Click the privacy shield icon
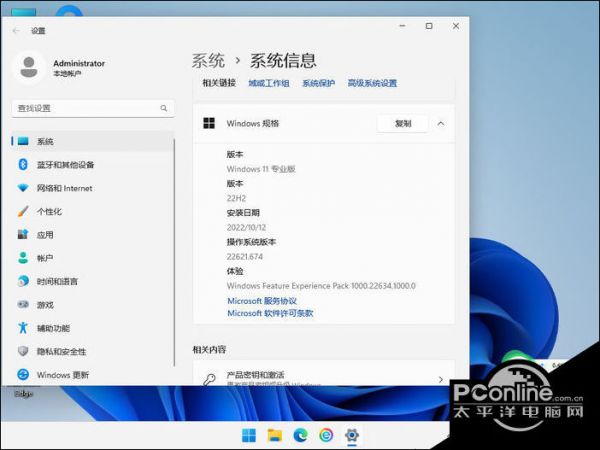This screenshot has width=600, height=450. [23, 351]
